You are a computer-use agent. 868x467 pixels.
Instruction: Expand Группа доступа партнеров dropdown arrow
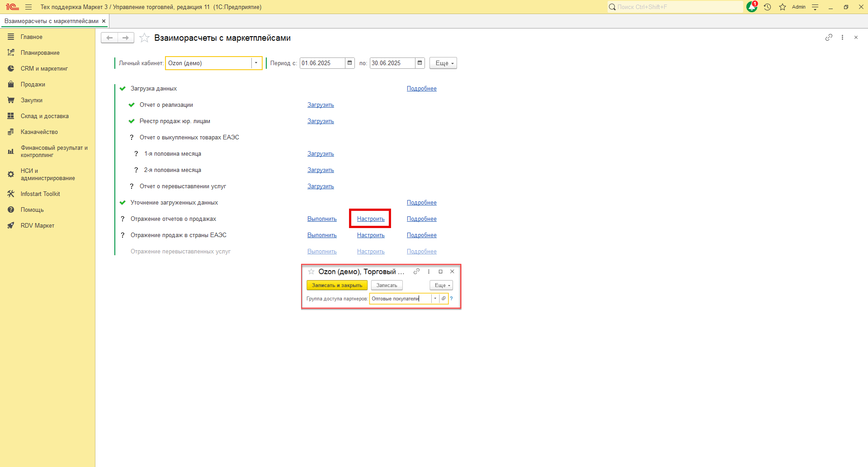coord(435,299)
